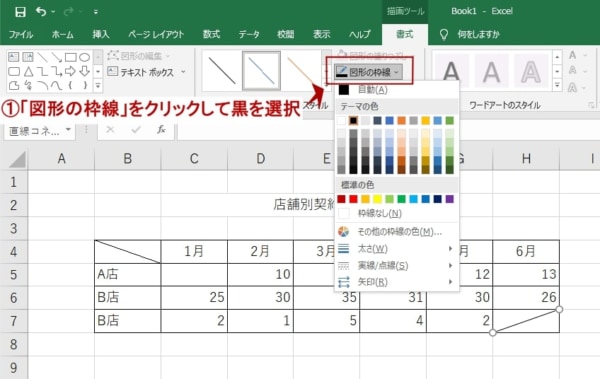This screenshot has height=379, width=600.
Task: Switch to the ホーム tab
Action: tap(63, 34)
